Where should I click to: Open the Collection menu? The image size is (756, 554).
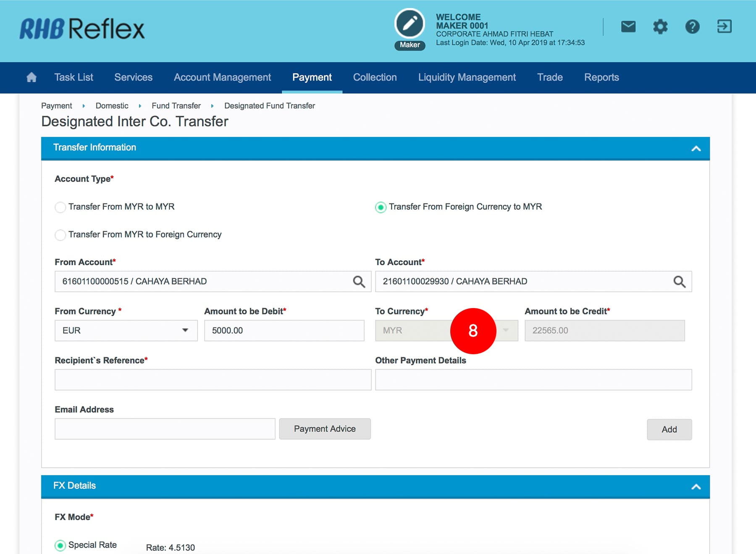pyautogui.click(x=375, y=78)
